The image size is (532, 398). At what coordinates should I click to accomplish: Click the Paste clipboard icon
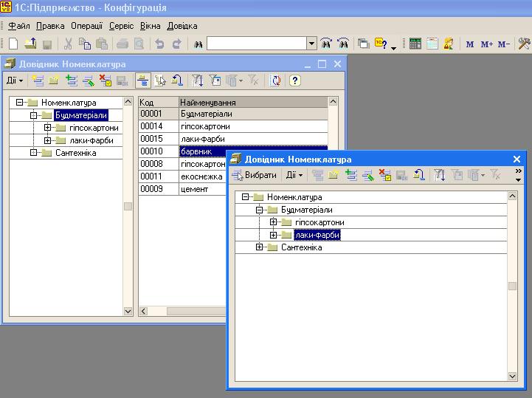(101, 44)
